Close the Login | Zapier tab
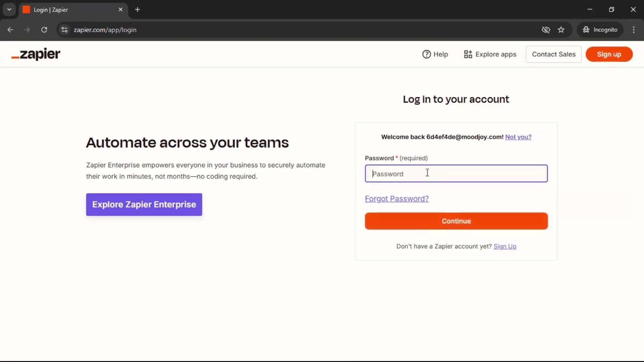This screenshot has width=644, height=362. tap(120, 10)
